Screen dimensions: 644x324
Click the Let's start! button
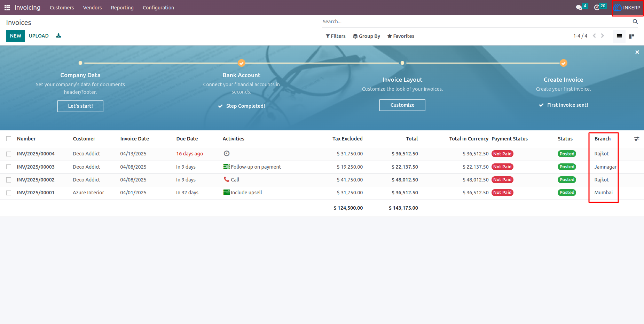[80, 106]
